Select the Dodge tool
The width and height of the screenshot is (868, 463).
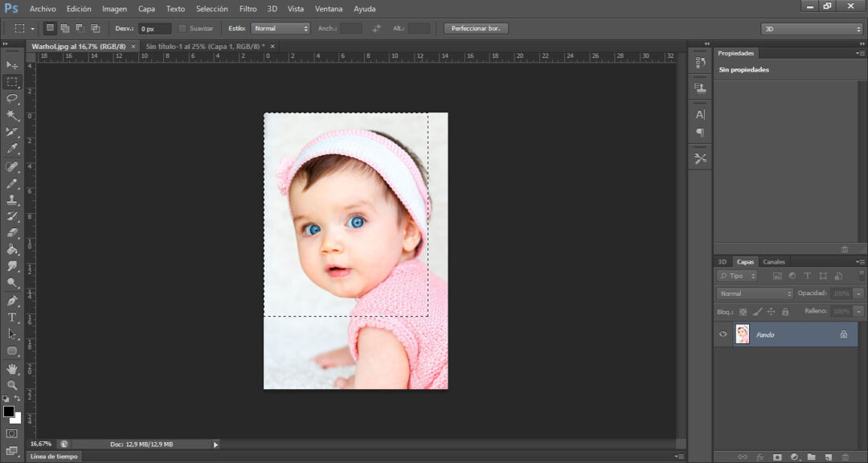tap(11, 283)
